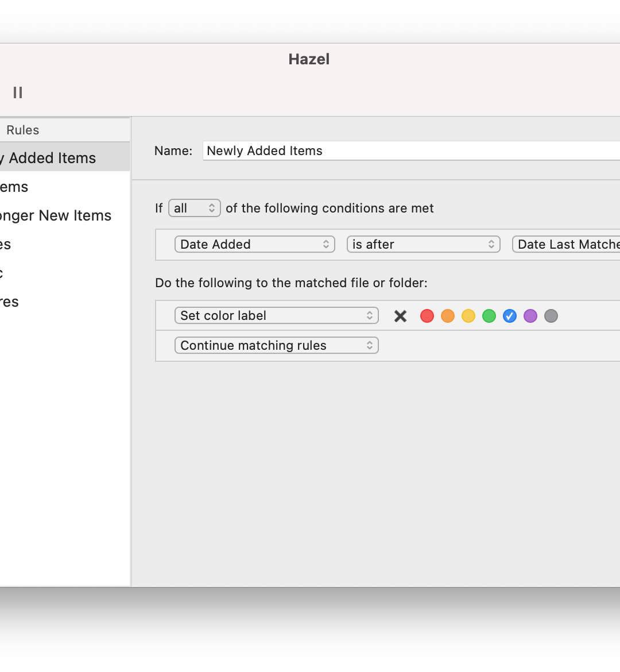
Task: Open the 'is after' comparison dropdown
Action: [x=423, y=244]
